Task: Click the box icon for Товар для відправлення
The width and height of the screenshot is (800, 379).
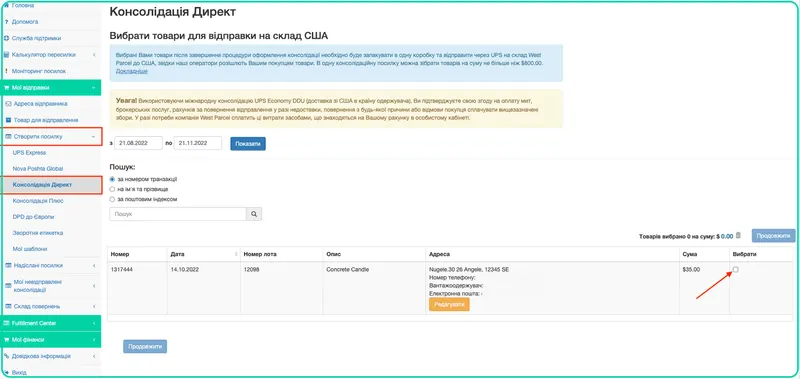Action: coord(8,120)
